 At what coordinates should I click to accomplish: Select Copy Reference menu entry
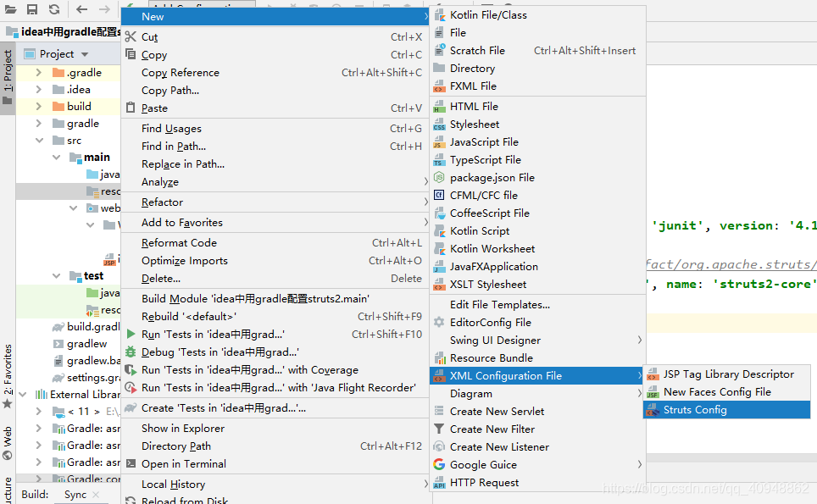coord(275,72)
